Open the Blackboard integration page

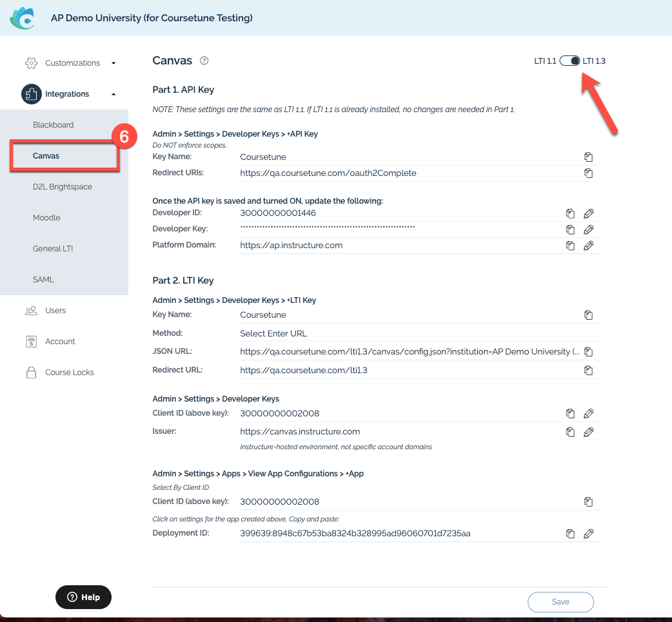pyautogui.click(x=53, y=125)
